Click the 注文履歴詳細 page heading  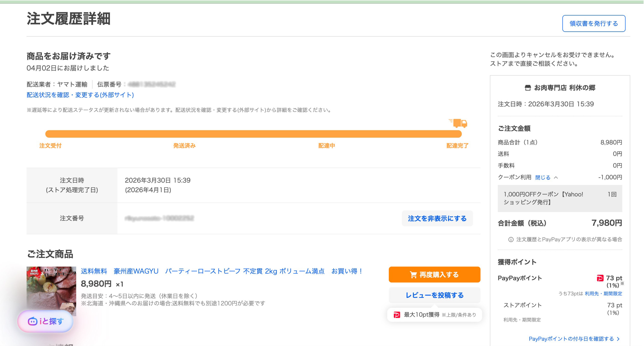69,19
